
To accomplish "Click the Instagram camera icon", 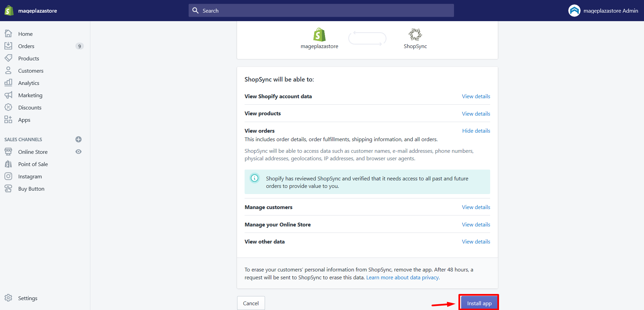I will [9, 176].
